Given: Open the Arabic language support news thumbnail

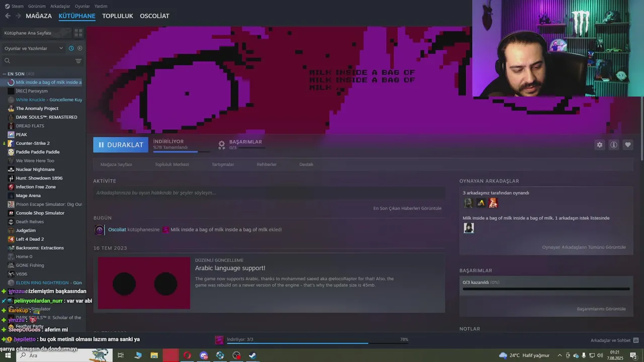Looking at the screenshot, I should [144, 284].
